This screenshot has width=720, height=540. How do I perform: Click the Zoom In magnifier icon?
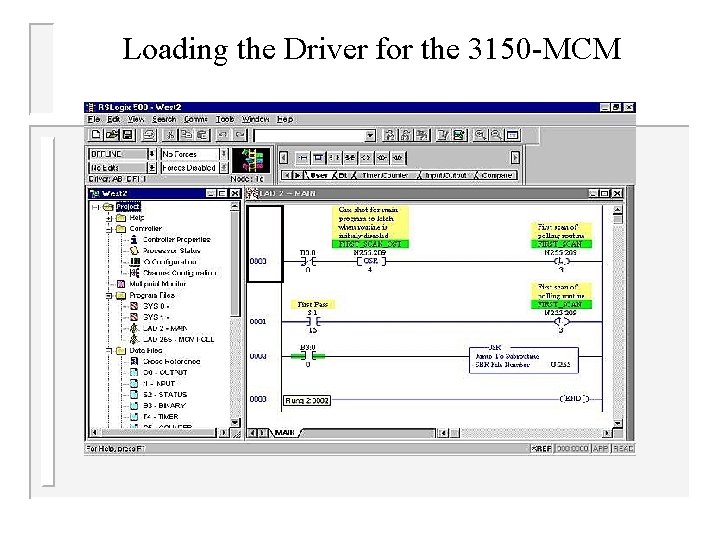click(x=480, y=135)
